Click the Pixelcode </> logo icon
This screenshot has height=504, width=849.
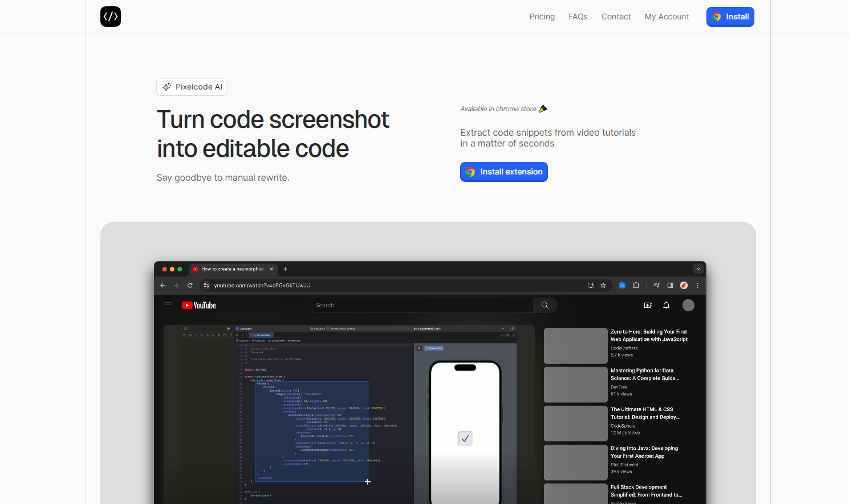[x=110, y=17]
